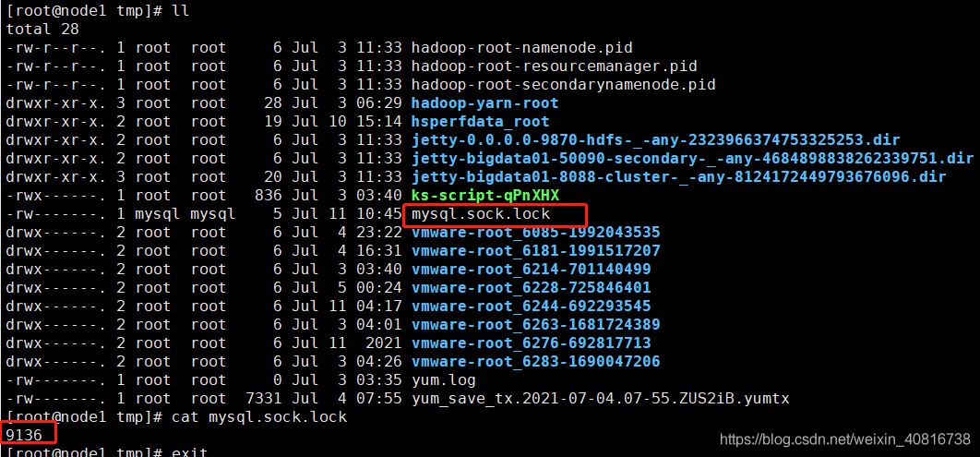Open the blog.csdn.net watermark link
This screenshot has height=457, width=980.
pyautogui.click(x=845, y=439)
